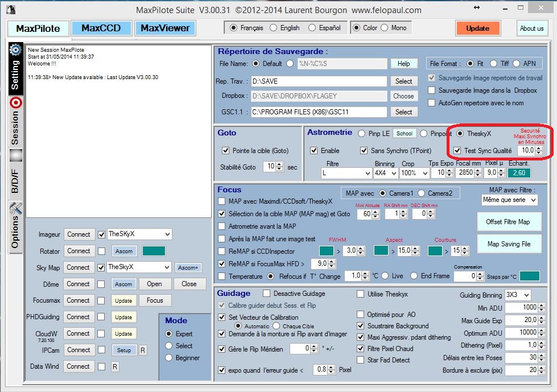
Task: Click the Rotator teal status indicator
Action: 154,251
